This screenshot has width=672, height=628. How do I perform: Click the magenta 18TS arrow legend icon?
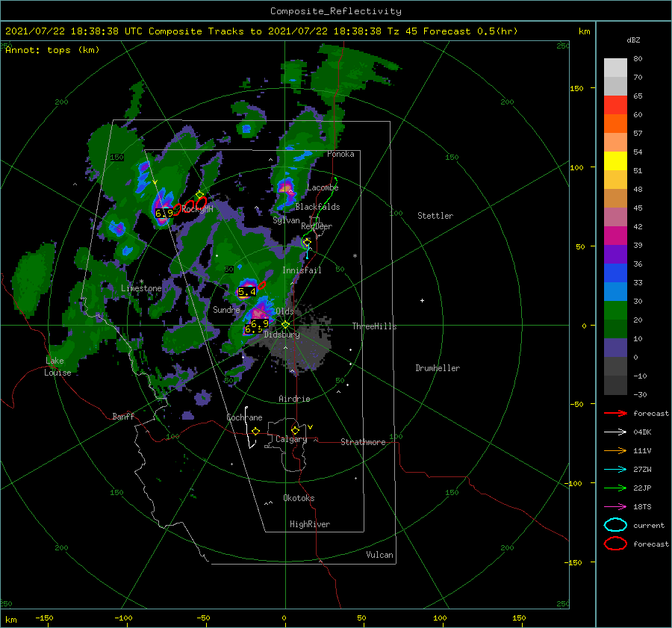(615, 507)
